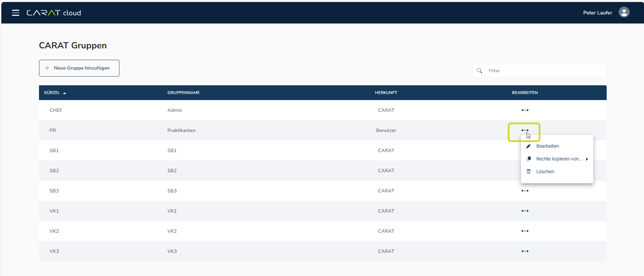Open the three-dot menu for the VK2 row
Screen dimensions: 644x276
pyautogui.click(x=525, y=231)
